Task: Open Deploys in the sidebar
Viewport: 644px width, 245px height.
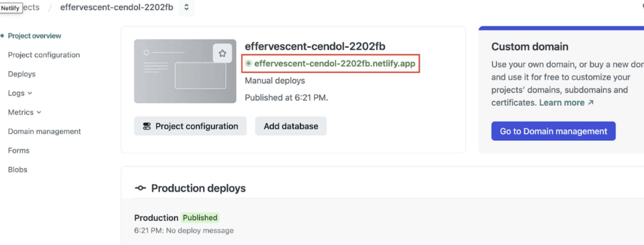Action: (22, 74)
